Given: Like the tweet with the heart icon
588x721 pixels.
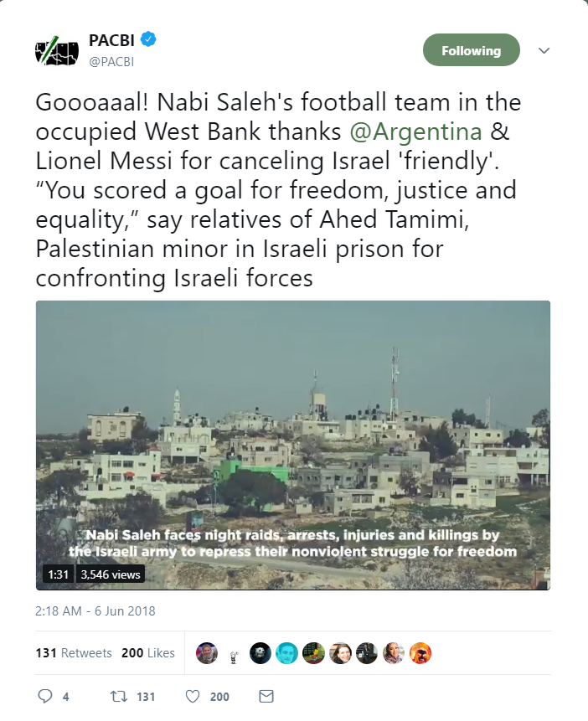Looking at the screenshot, I should [193, 696].
